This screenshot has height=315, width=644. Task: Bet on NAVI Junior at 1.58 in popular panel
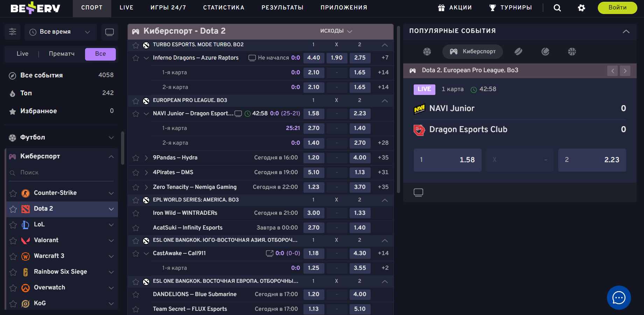coord(447,160)
